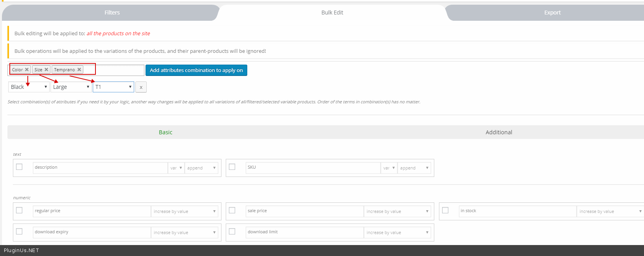
Task: Click the download limit input field
Action: [304, 232]
